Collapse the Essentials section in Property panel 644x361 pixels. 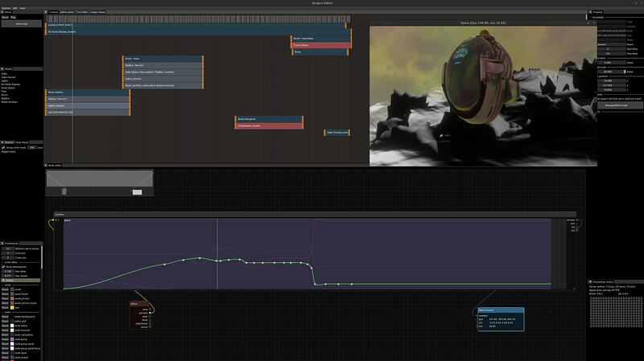point(597,18)
